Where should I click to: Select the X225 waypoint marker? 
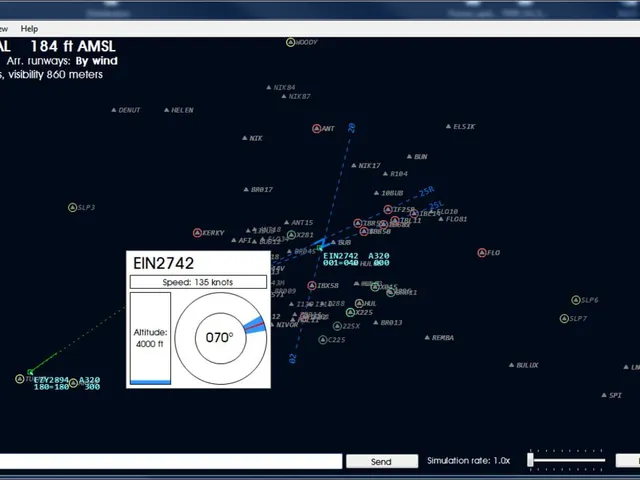[350, 312]
